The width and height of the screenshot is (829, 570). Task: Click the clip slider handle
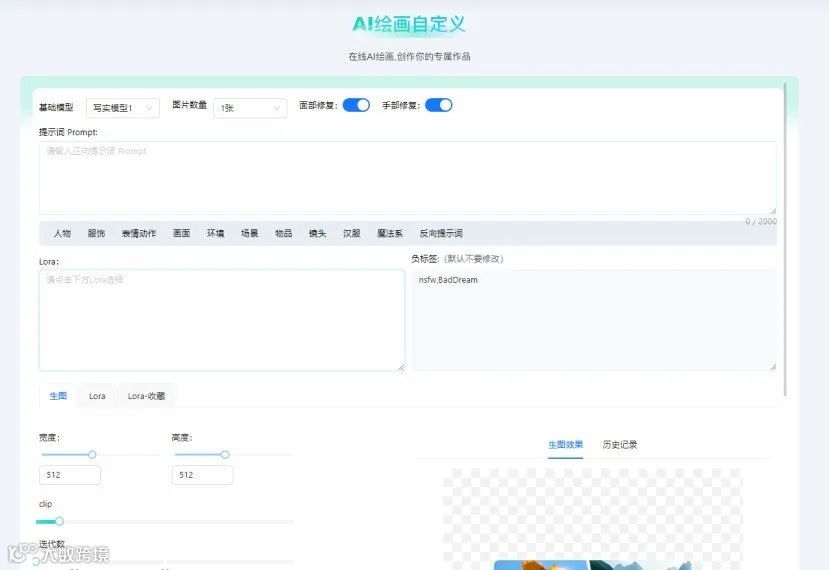pos(59,521)
